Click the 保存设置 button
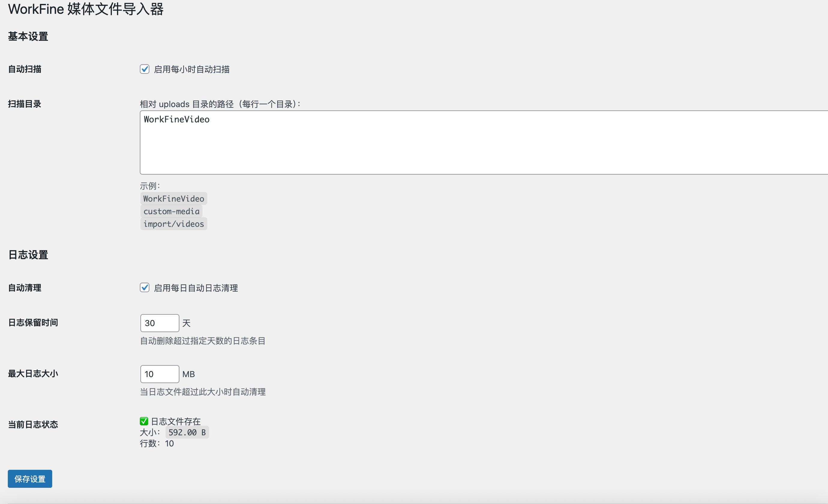Screen dimensions: 828x504 coord(30,479)
